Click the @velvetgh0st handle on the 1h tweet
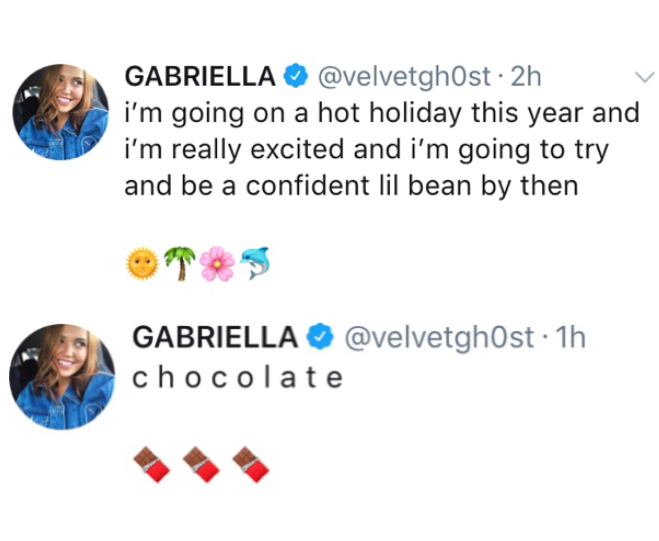The image size is (659, 541). 439,338
